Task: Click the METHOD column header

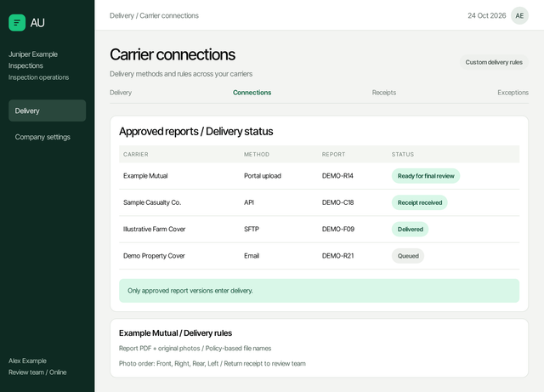Action: tap(257, 155)
